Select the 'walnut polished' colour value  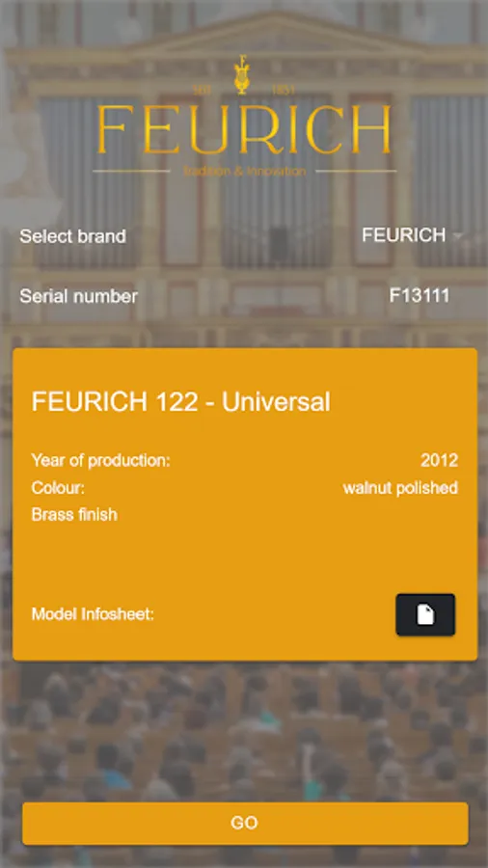pos(400,488)
